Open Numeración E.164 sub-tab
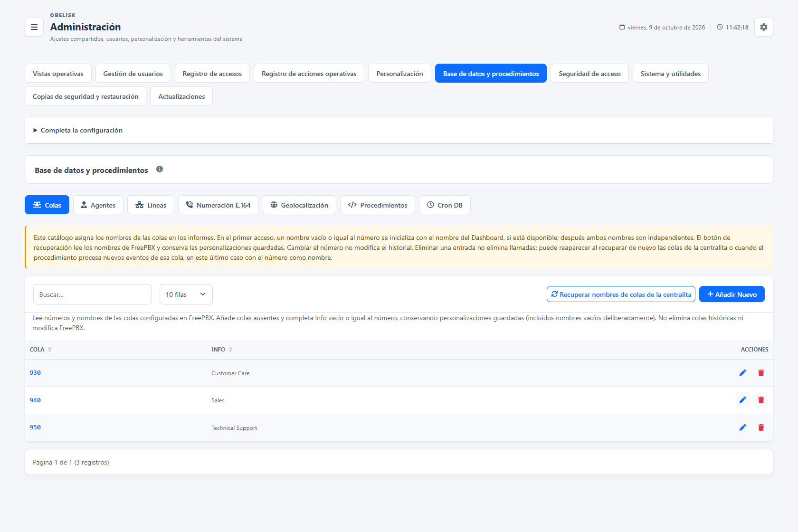The height and width of the screenshot is (532, 798). [218, 205]
